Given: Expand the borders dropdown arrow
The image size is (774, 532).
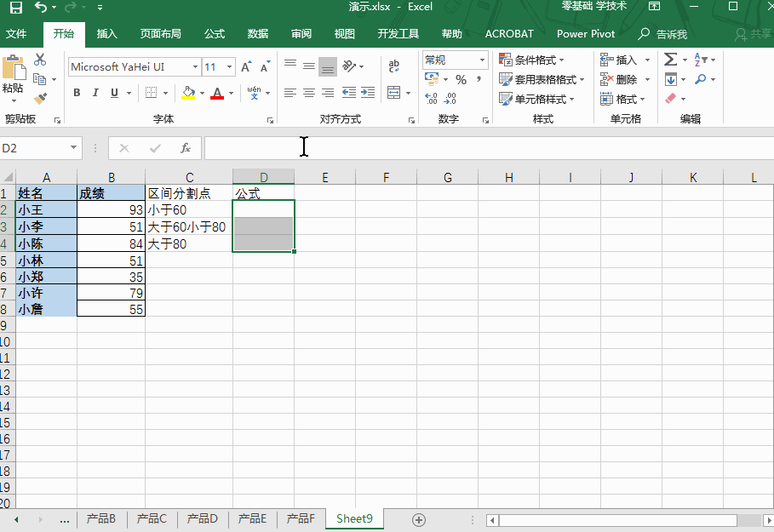Looking at the screenshot, I should (x=165, y=93).
